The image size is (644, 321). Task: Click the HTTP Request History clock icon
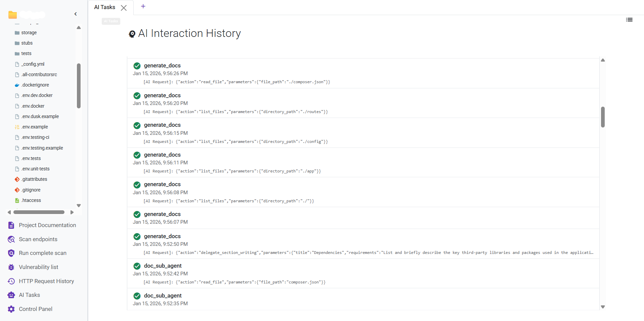11,281
